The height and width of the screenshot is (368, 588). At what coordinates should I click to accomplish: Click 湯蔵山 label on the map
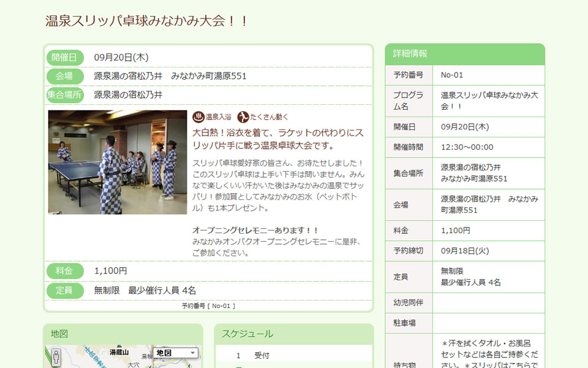[119, 352]
